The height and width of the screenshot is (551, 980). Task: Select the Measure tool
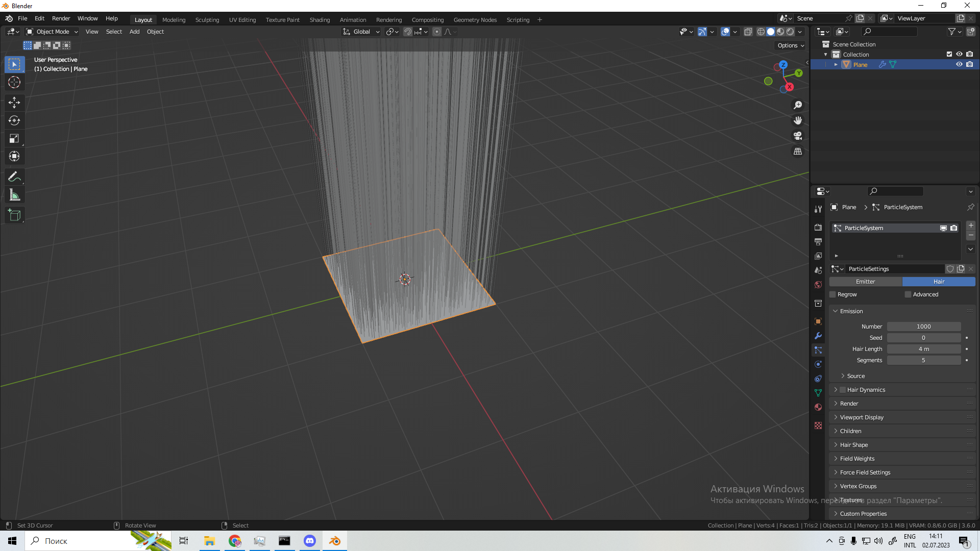point(14,195)
